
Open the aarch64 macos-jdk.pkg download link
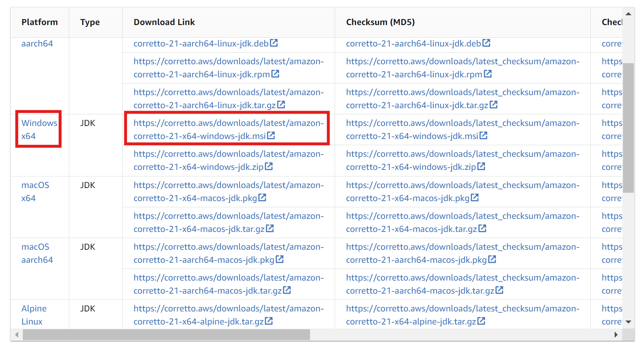(228, 253)
